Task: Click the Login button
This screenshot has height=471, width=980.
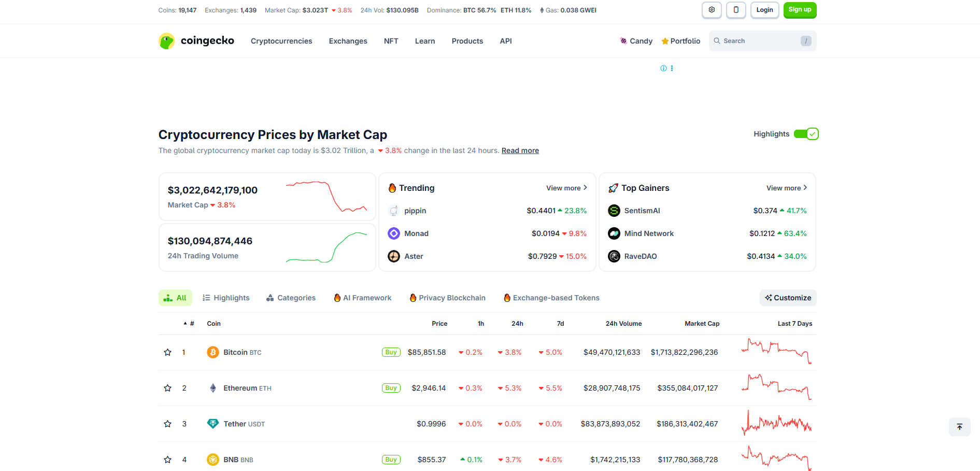Action: pyautogui.click(x=765, y=10)
